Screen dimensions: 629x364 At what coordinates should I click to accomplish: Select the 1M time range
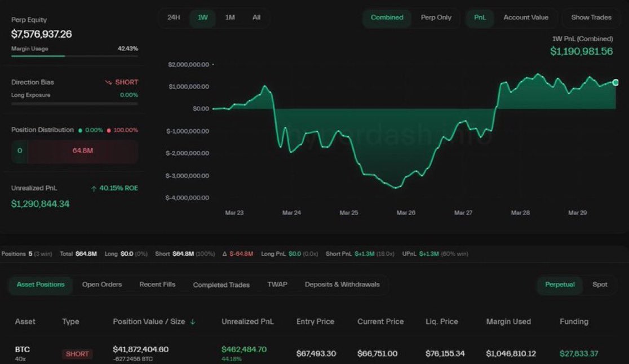(229, 17)
